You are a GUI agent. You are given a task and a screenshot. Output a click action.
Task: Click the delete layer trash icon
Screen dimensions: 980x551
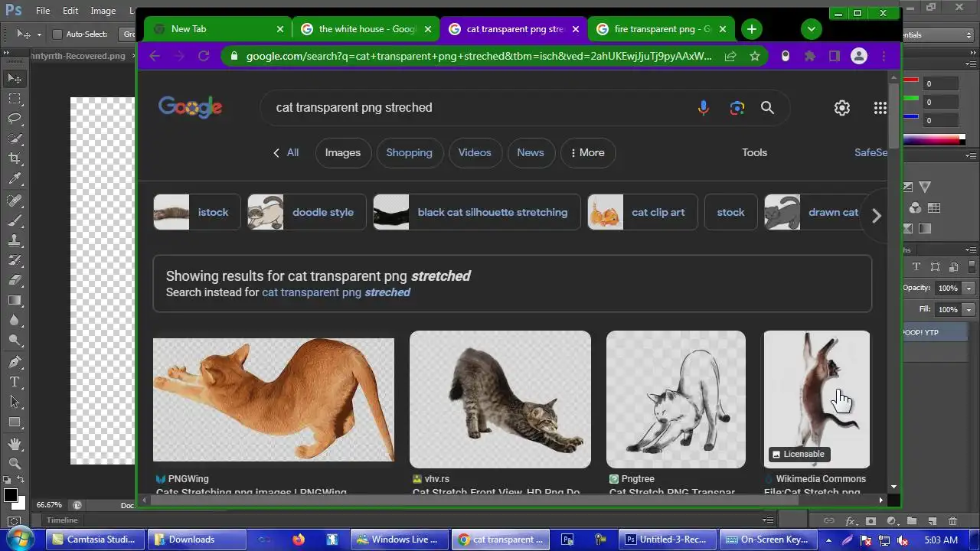point(952,521)
